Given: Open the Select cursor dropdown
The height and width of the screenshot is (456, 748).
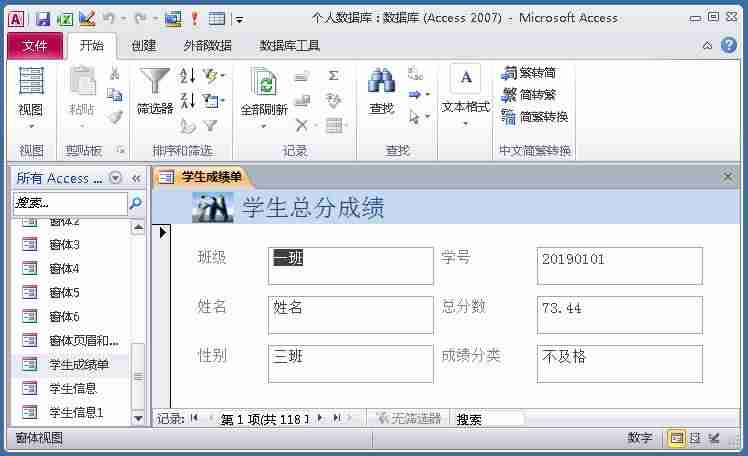Looking at the screenshot, I should 419,116.
